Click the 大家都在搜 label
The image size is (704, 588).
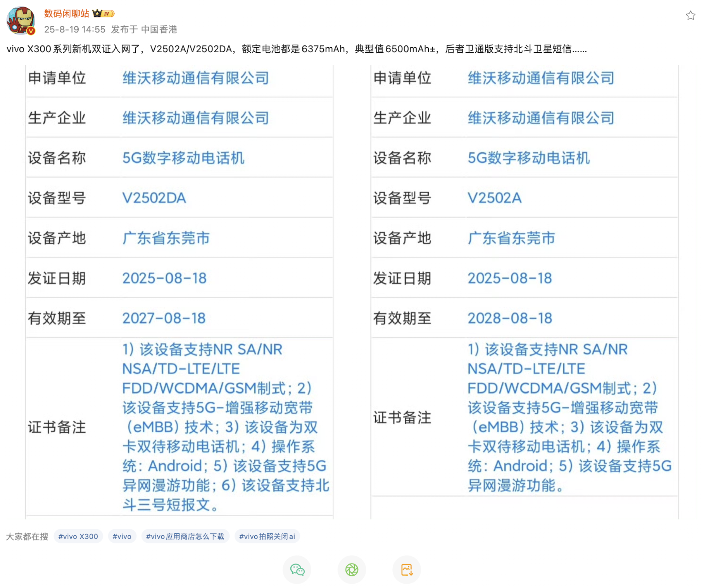[x=27, y=536]
